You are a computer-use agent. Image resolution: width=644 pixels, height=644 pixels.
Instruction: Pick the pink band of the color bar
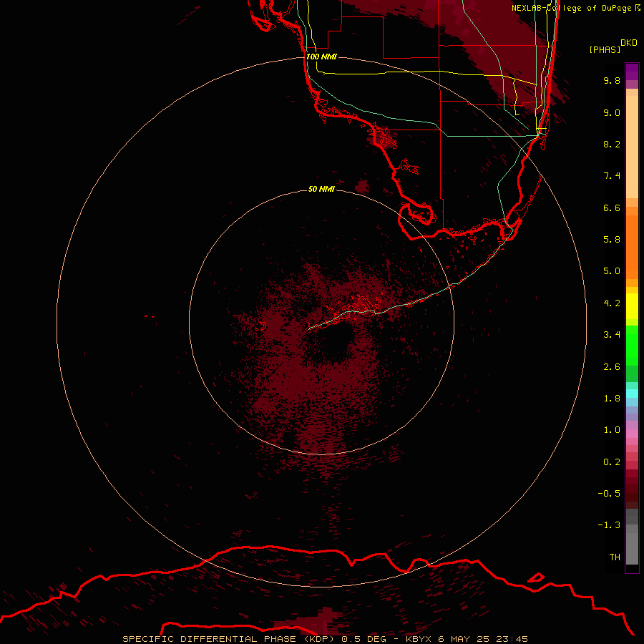coord(632,434)
